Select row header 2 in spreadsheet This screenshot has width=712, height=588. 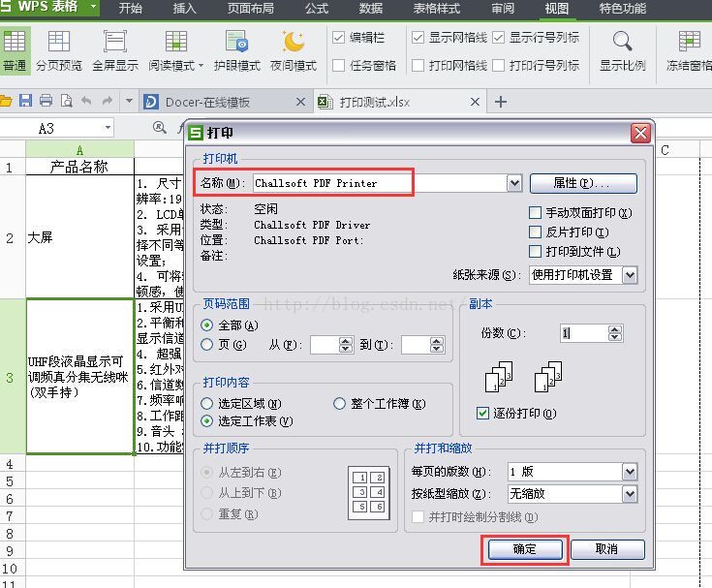coord(10,237)
